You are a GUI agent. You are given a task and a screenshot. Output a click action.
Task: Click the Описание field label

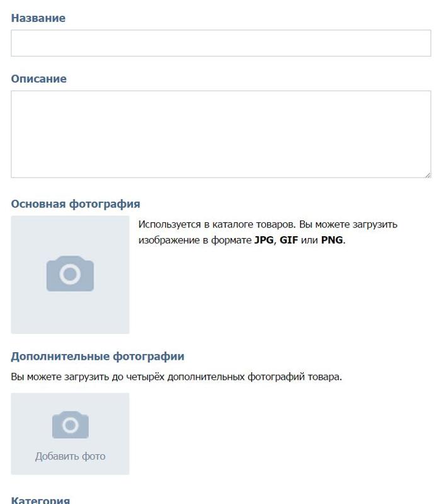click(x=39, y=79)
